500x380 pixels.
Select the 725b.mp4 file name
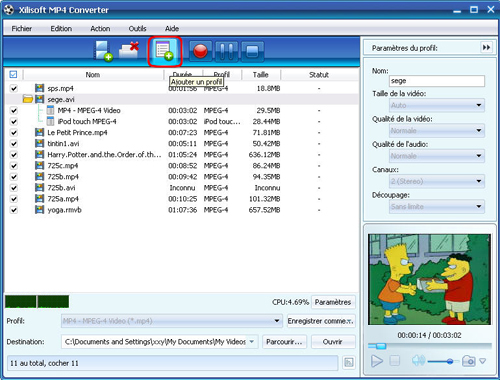pos(63,177)
